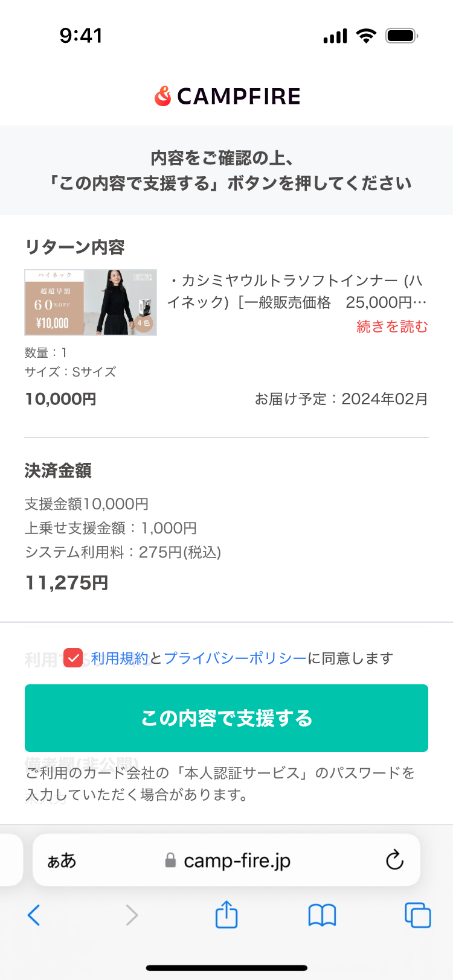Tap Safari back arrow
Image resolution: width=453 pixels, height=980 pixels.
click(34, 915)
